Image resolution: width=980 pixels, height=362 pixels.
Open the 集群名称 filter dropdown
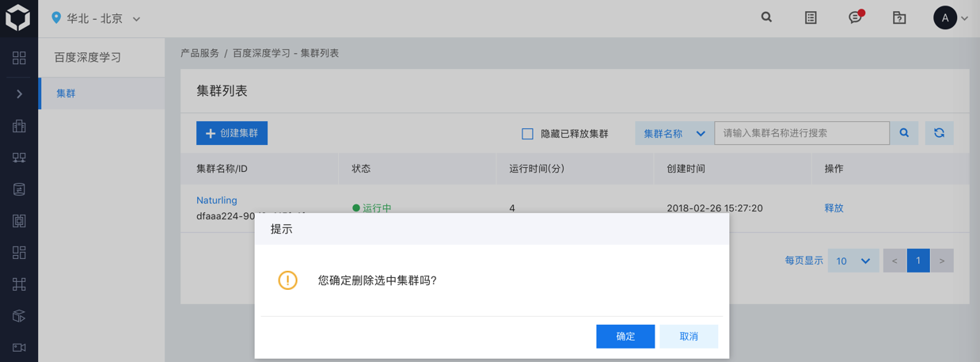pos(674,134)
